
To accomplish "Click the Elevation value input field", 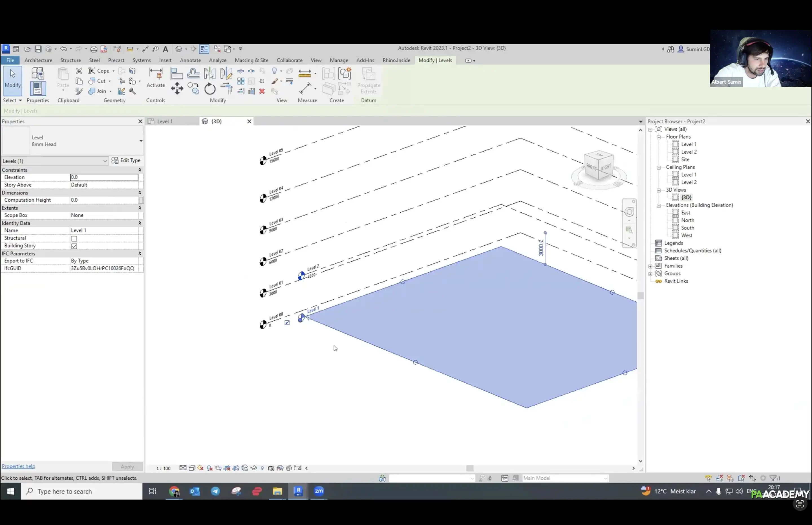I will pyautogui.click(x=104, y=177).
